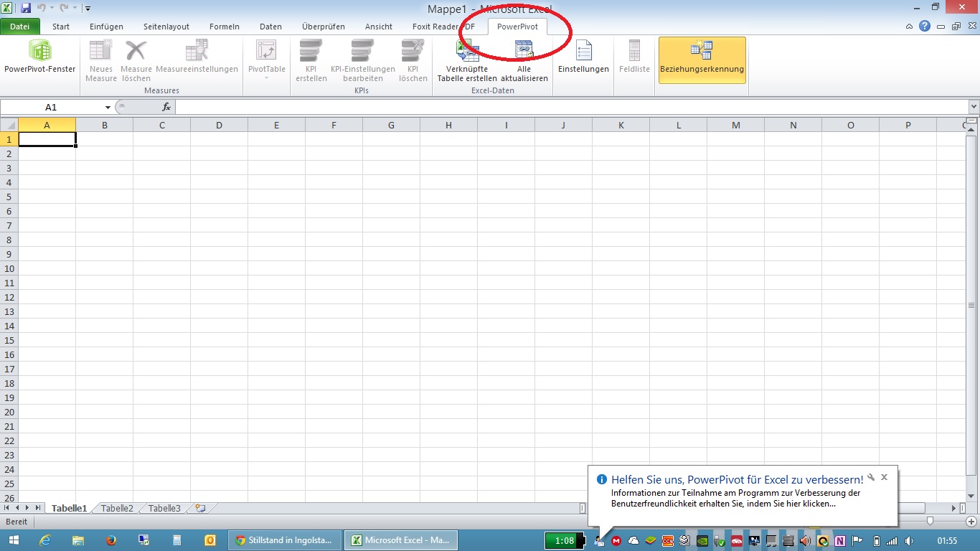Click the vertical scrollbar down arrow

tap(973, 495)
